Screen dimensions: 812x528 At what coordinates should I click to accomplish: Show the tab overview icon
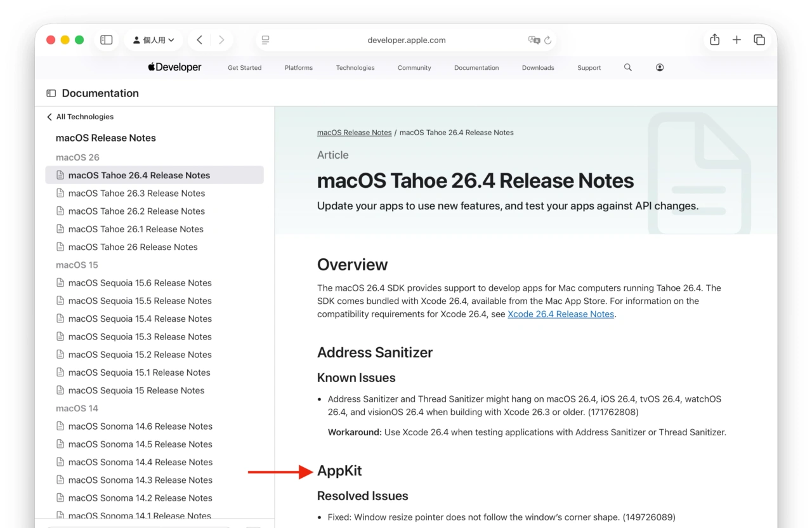759,40
